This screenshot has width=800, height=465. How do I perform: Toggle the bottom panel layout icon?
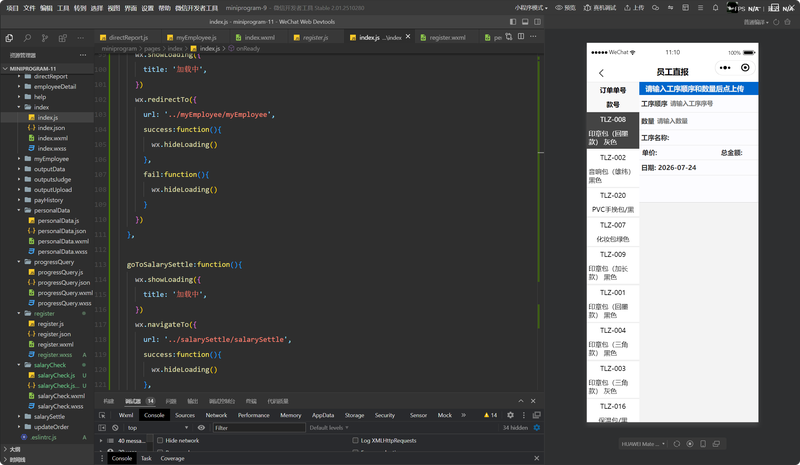pos(525,22)
